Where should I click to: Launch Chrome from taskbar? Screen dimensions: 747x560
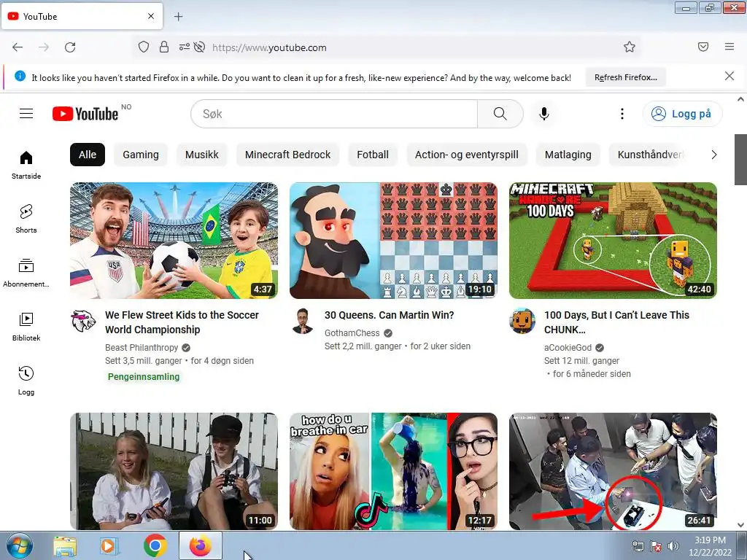point(155,545)
